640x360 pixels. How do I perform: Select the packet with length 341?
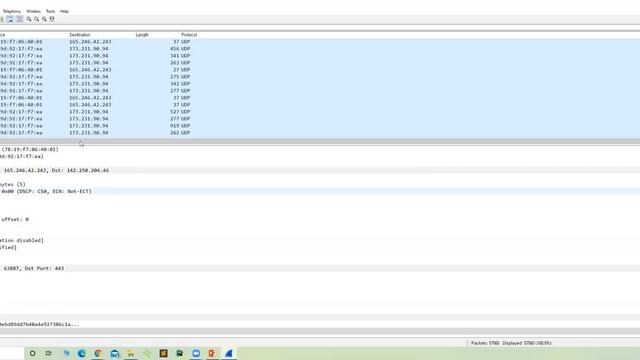[x=320, y=56]
